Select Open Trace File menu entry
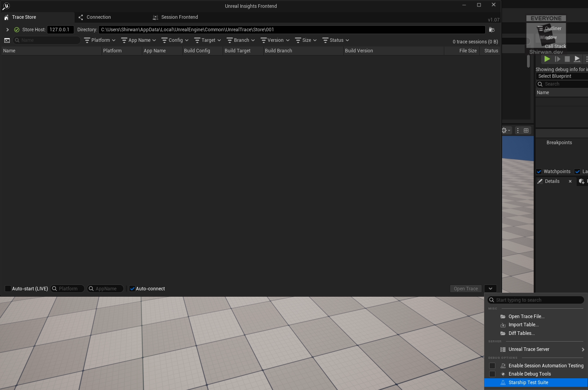Screen dimensions: 588x390 coord(536,317)
